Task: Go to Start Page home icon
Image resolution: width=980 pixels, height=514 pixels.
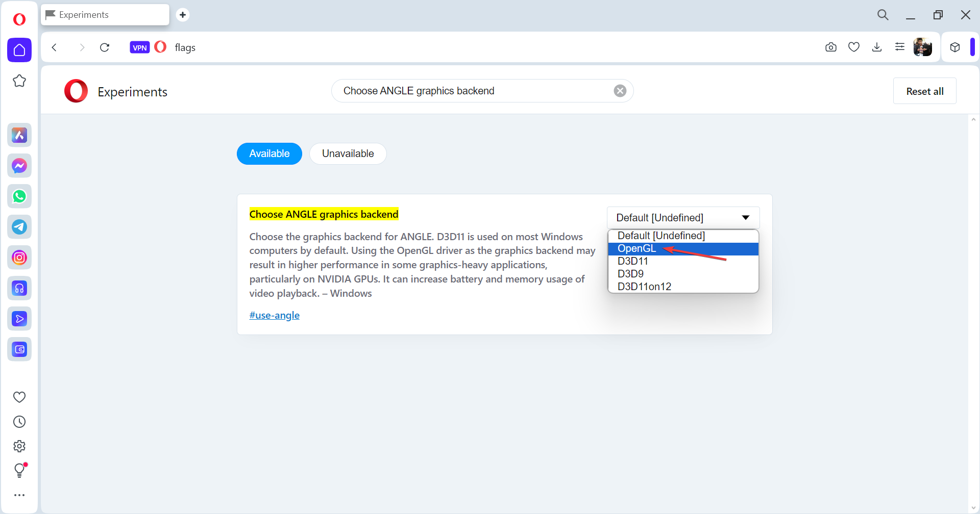Action: click(x=19, y=50)
